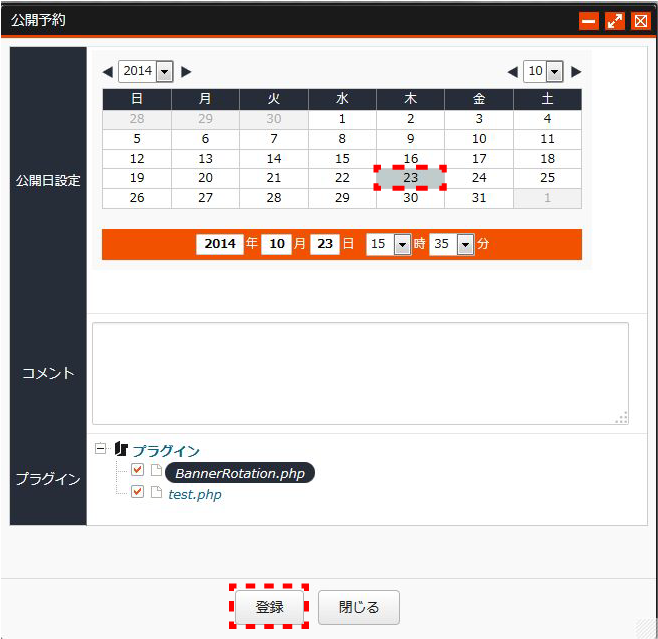Open the hour 15 dropdown

pyautogui.click(x=389, y=244)
